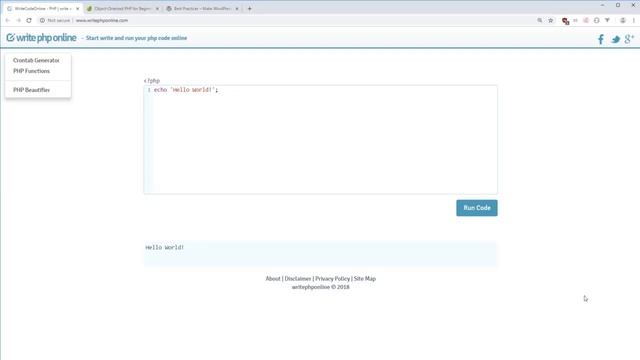Open the user profile avatar icon
Screen dimensions: 640x360
pyautogui.click(x=623, y=20)
